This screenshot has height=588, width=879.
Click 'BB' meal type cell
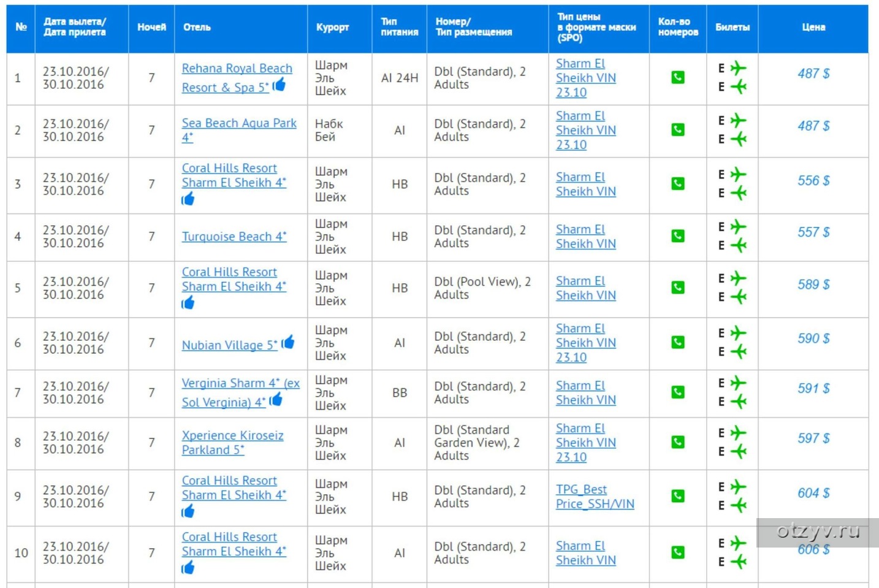pos(400,392)
